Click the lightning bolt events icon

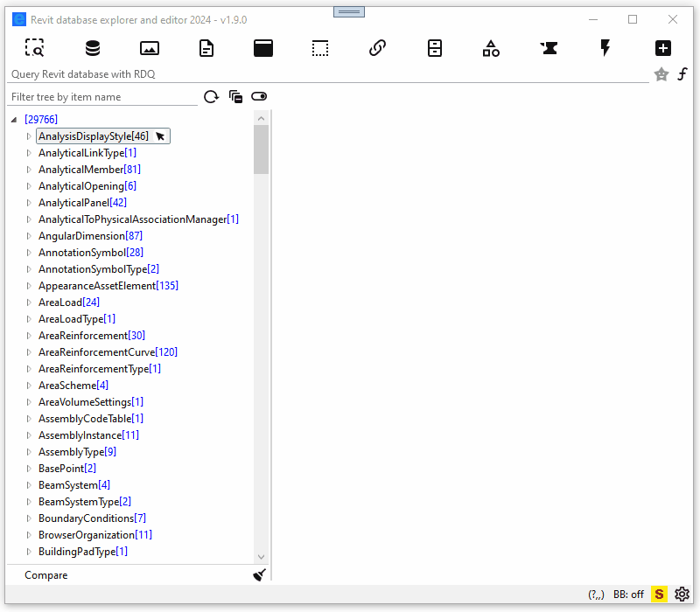point(605,48)
